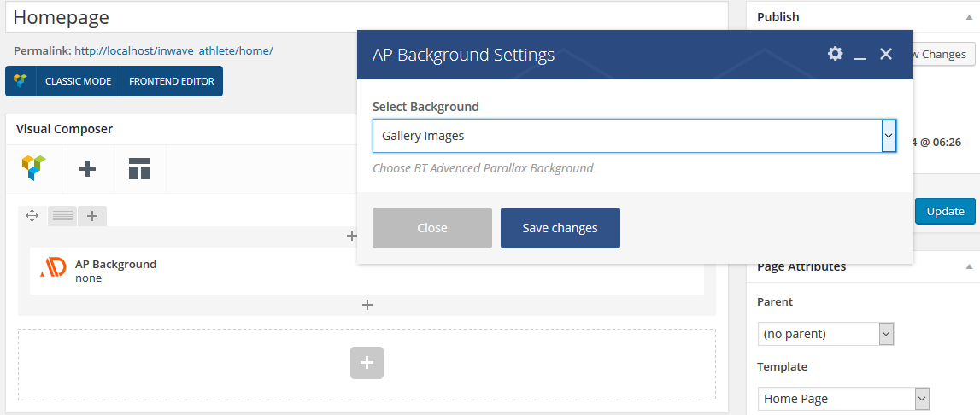Add a column with the row tab plus
The height and width of the screenshot is (415, 980).
pos(92,216)
